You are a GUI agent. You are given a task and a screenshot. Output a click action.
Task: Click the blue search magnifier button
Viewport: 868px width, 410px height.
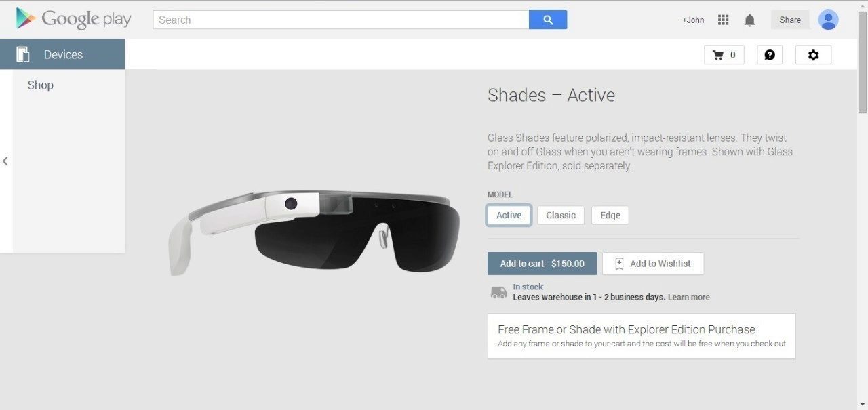pos(548,20)
